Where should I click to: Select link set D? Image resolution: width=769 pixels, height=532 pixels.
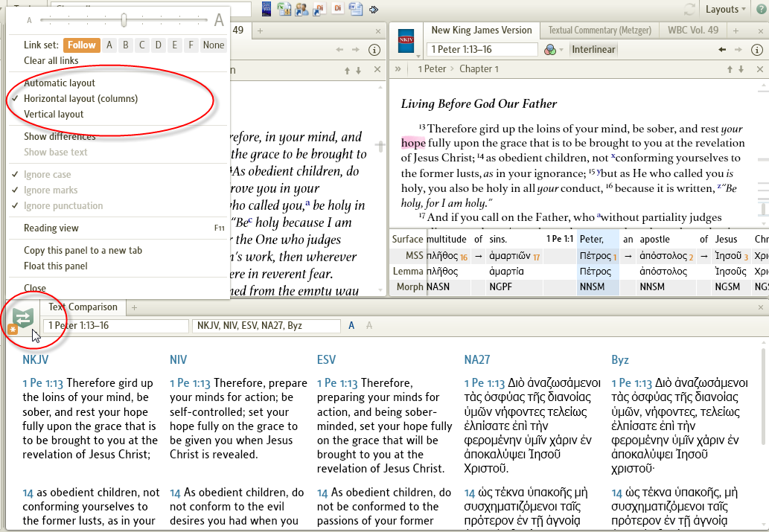[x=158, y=45]
